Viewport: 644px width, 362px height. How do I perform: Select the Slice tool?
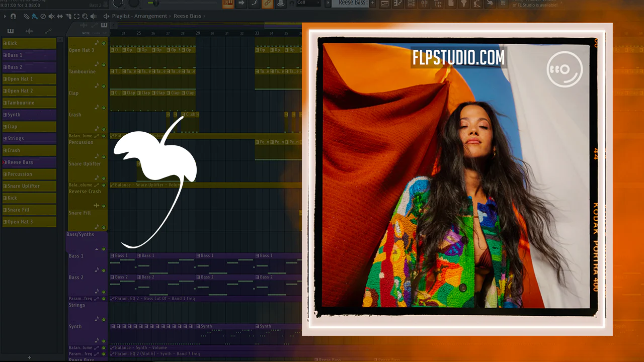coord(68,16)
